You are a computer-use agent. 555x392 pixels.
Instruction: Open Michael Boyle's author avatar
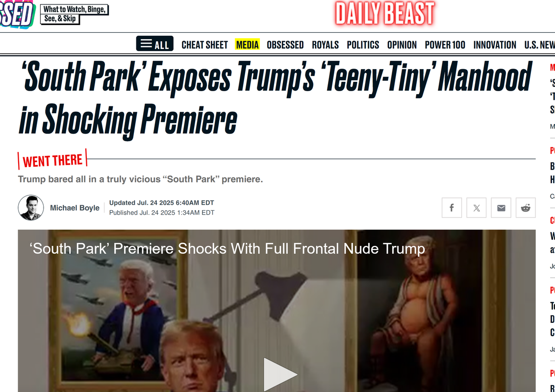31,208
